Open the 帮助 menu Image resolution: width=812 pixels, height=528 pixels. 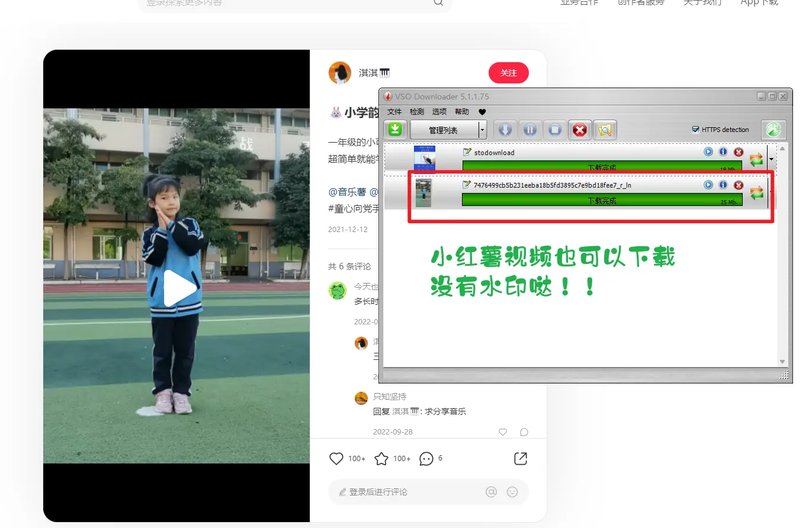coord(462,112)
